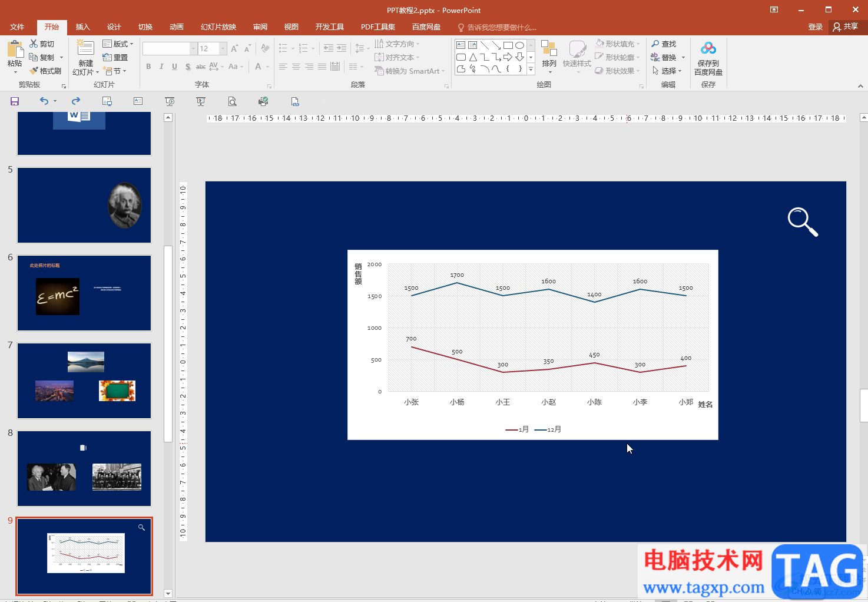
Task: Click the Text Direction (文字方向) button
Action: coord(397,44)
